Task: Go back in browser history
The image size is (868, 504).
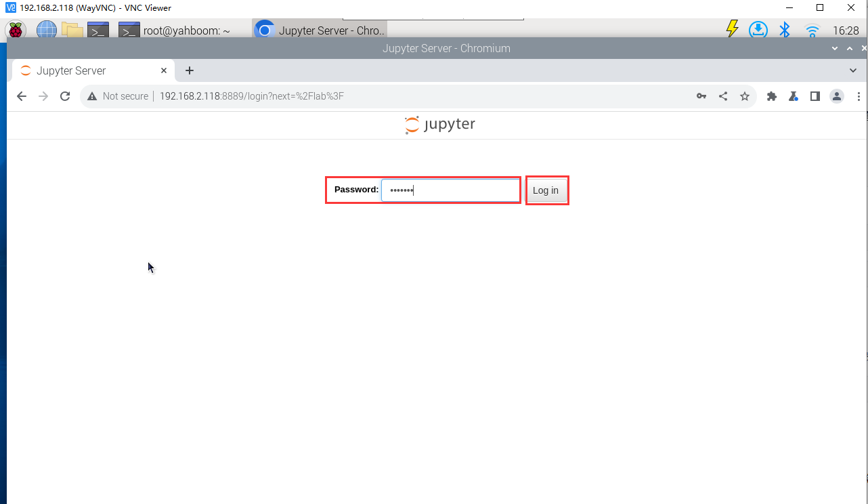Action: pos(22,96)
